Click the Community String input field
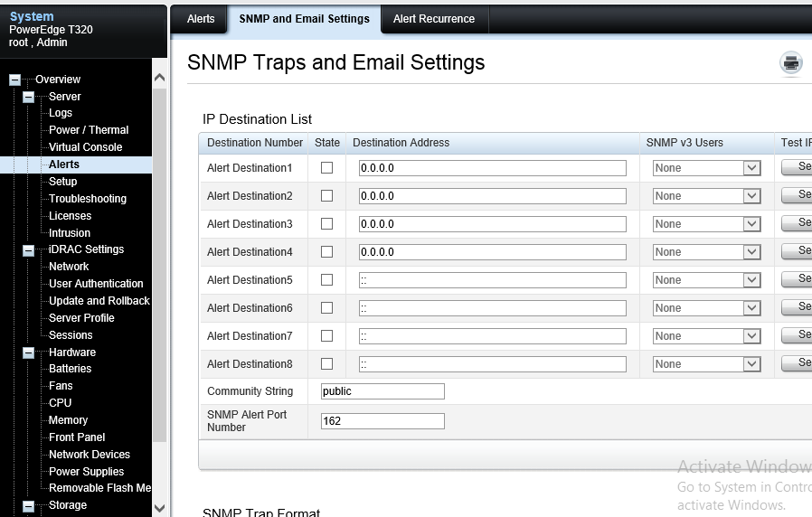The width and height of the screenshot is (812, 517). [x=382, y=391]
